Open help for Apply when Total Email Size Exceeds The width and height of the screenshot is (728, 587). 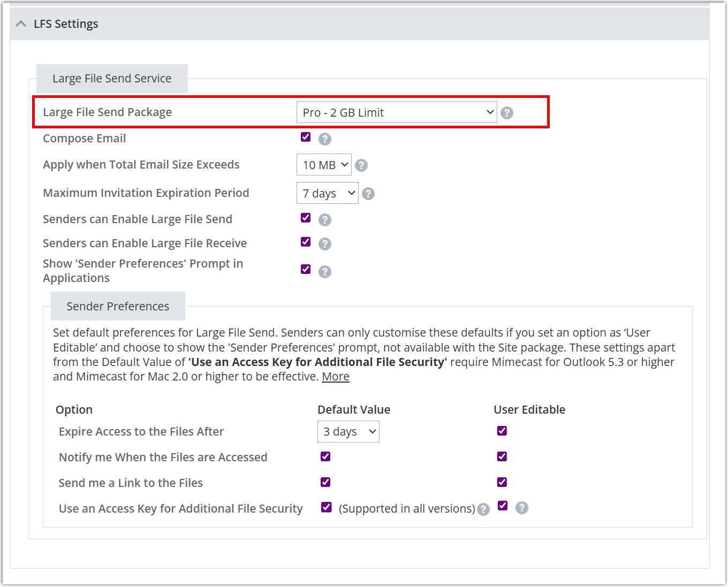point(361,165)
